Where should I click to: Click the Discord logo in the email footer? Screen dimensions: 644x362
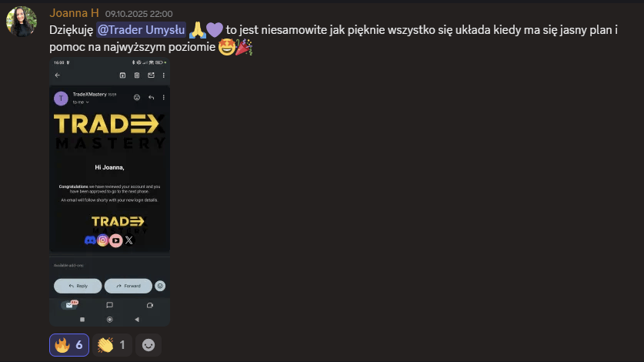click(90, 240)
